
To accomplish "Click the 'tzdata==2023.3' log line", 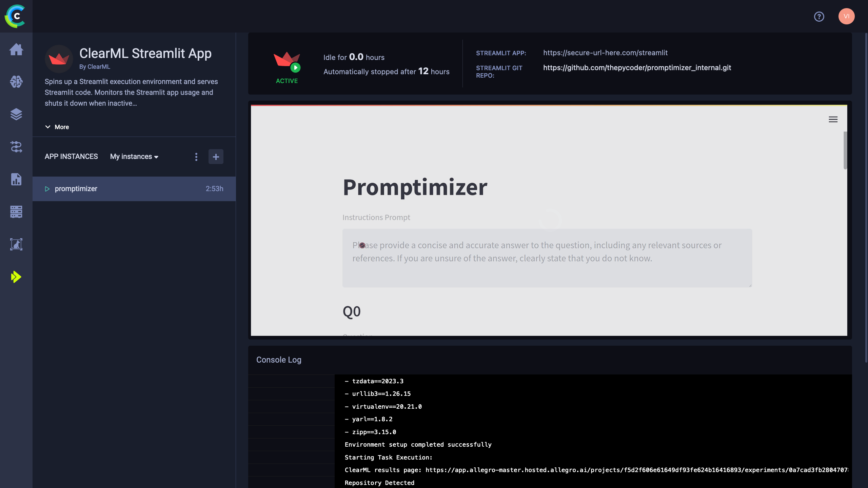I will (x=374, y=381).
